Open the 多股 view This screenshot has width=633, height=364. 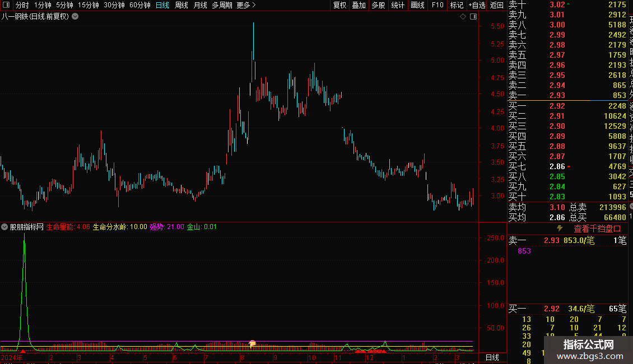378,5
